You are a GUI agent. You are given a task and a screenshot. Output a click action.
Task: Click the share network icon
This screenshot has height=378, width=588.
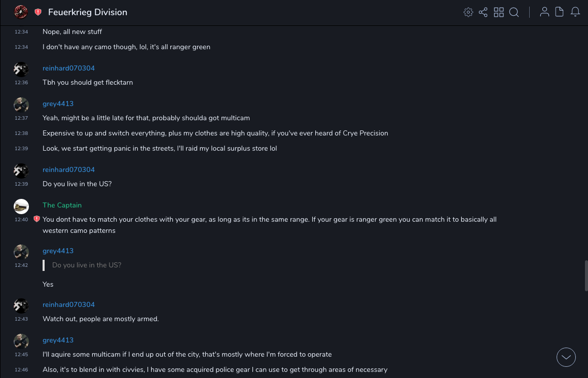[483, 12]
